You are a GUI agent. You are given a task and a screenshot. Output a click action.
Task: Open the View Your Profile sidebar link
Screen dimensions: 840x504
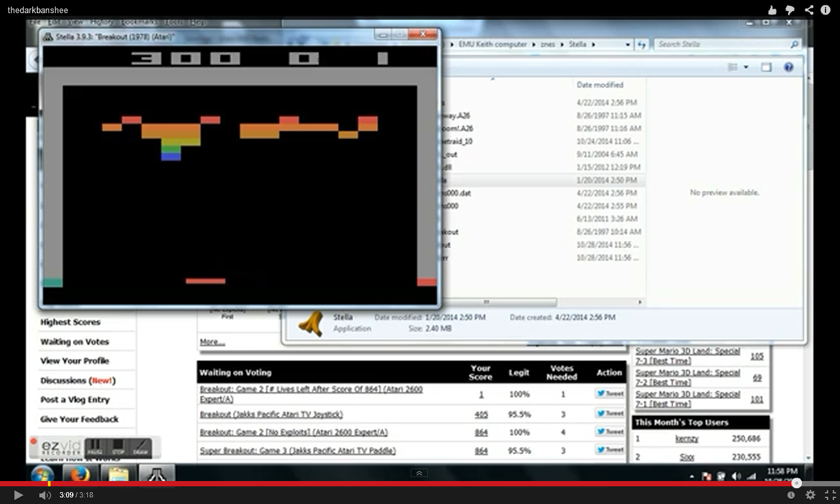[75, 361]
